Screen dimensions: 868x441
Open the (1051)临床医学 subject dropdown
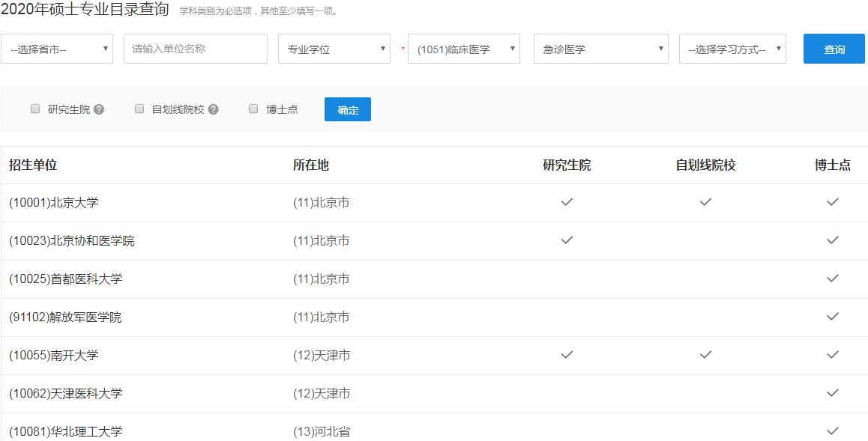click(x=464, y=49)
